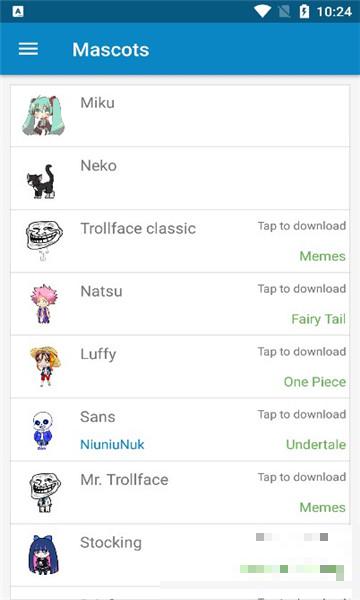Image resolution: width=360 pixels, height=600 pixels.
Task: Tap the battery charging status icon
Action: [304, 11]
